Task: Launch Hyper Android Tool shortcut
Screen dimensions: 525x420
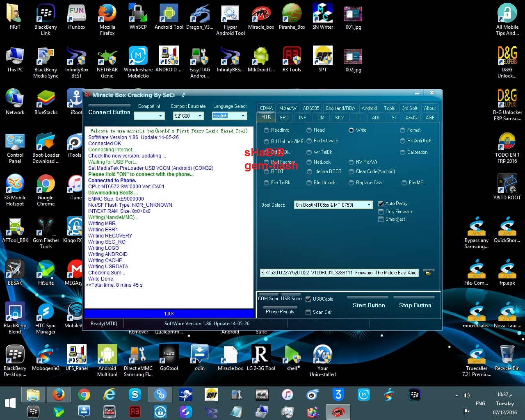Action: [231, 20]
